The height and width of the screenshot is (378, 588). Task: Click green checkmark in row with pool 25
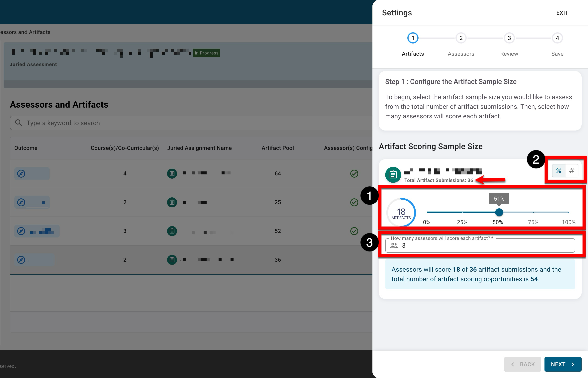354,203
